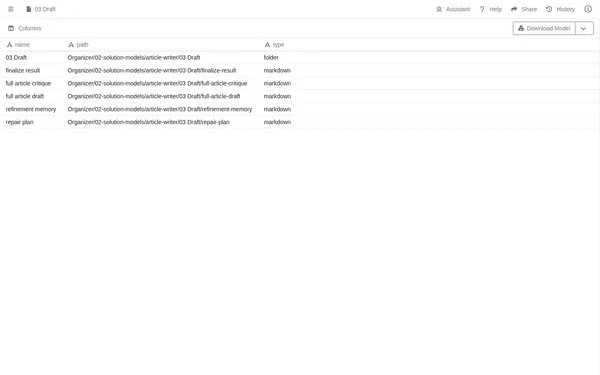
Task: Click the path ending in repair-plan
Action: coord(148,122)
